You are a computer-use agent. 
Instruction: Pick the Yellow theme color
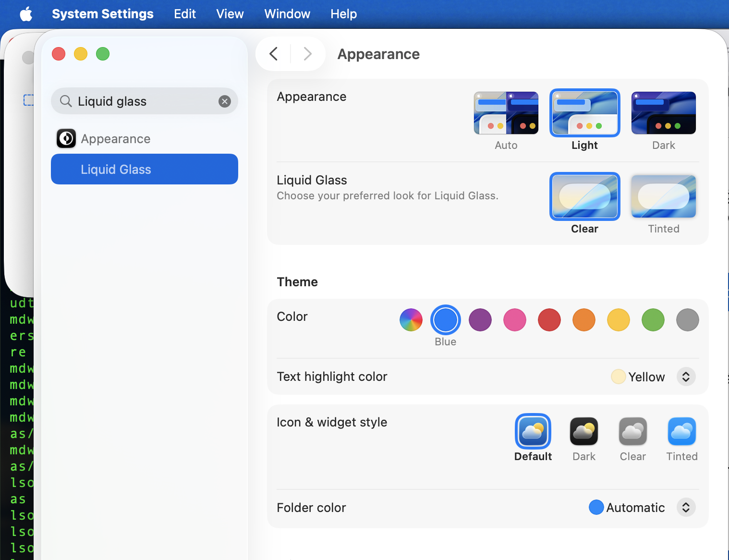click(619, 320)
